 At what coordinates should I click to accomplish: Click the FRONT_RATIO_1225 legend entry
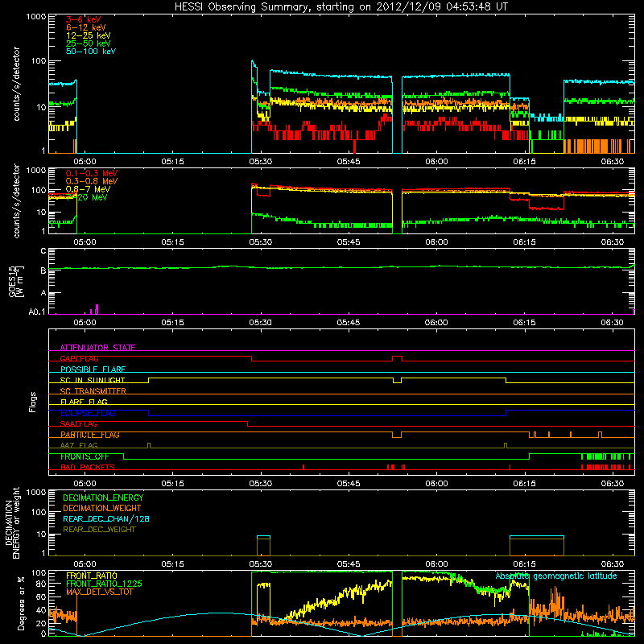pyautogui.click(x=105, y=584)
